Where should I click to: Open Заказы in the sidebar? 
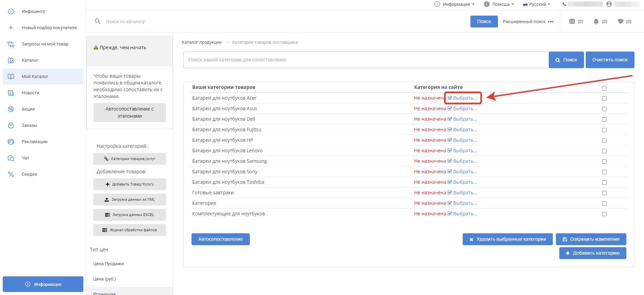[29, 125]
